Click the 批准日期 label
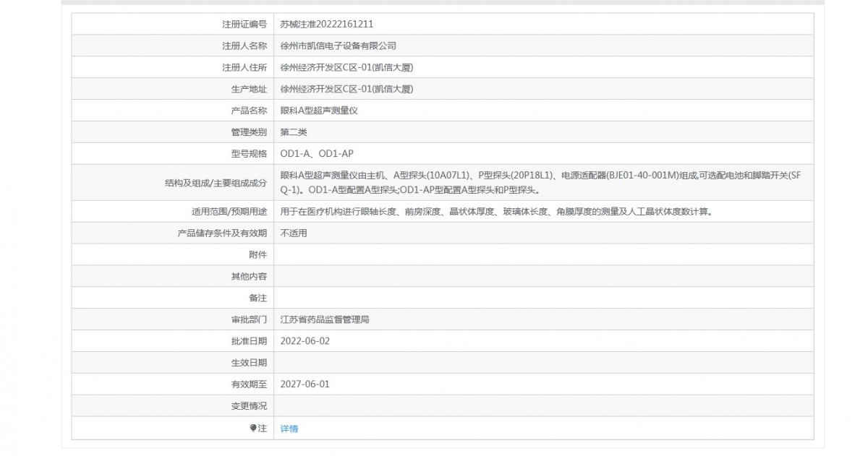This screenshot has height=456, width=868. 248,341
